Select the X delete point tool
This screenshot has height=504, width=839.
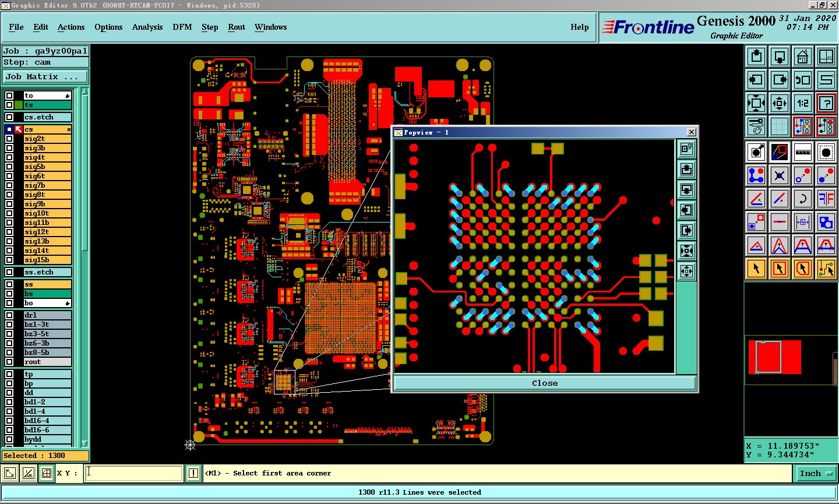780,175
